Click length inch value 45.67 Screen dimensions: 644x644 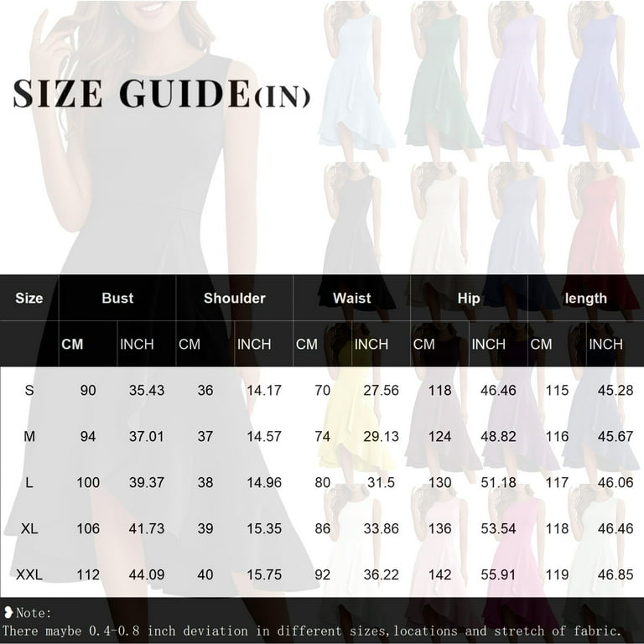[615, 436]
